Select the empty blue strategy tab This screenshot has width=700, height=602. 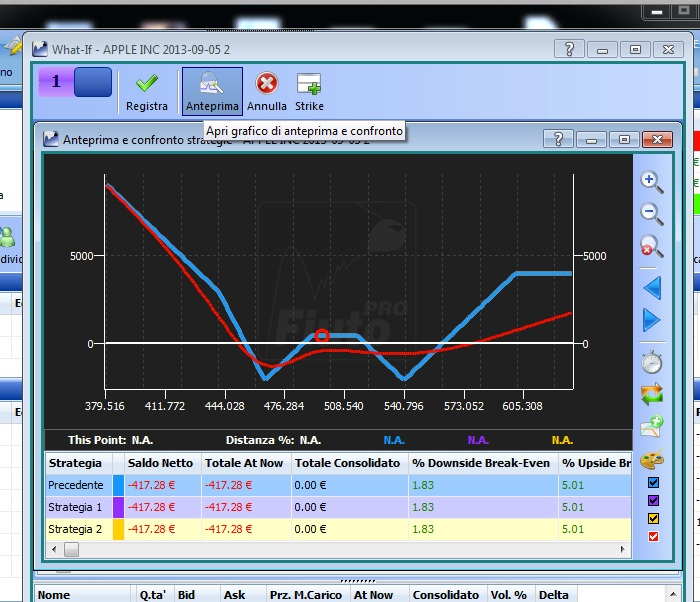click(93, 82)
